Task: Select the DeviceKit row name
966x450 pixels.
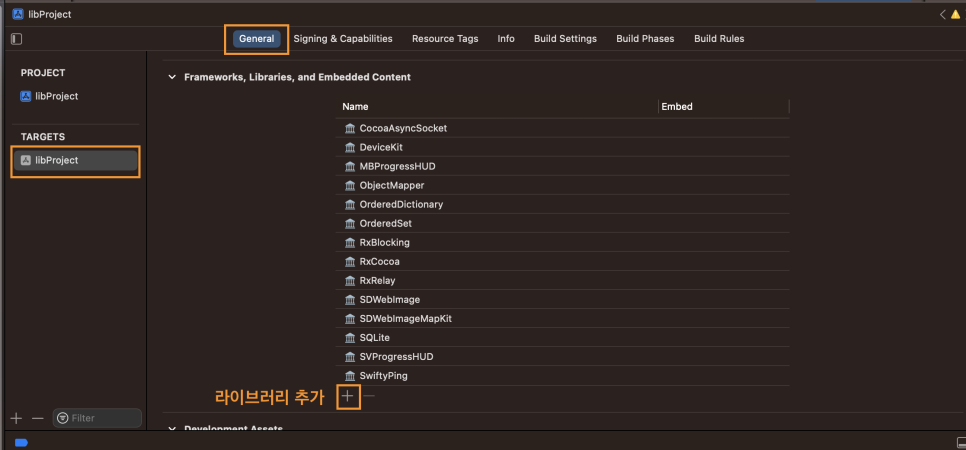Action: point(381,147)
